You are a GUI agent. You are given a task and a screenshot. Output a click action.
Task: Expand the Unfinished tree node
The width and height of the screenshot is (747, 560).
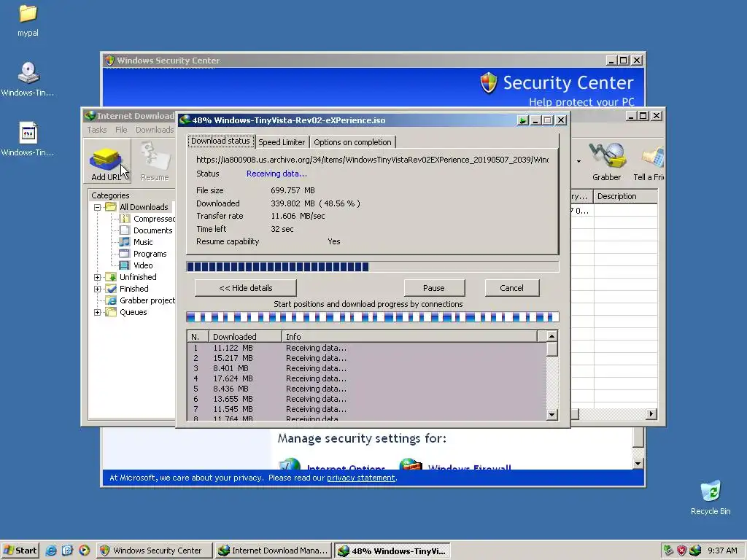click(x=97, y=277)
